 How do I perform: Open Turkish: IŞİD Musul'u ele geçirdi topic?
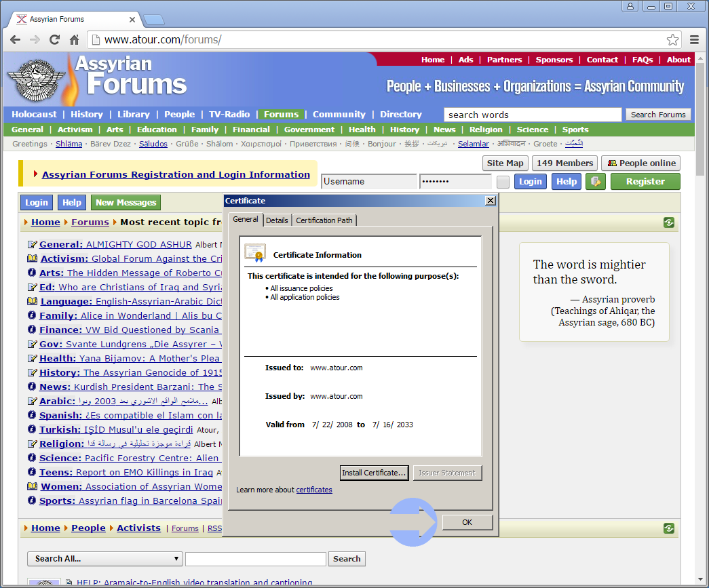[x=116, y=429]
